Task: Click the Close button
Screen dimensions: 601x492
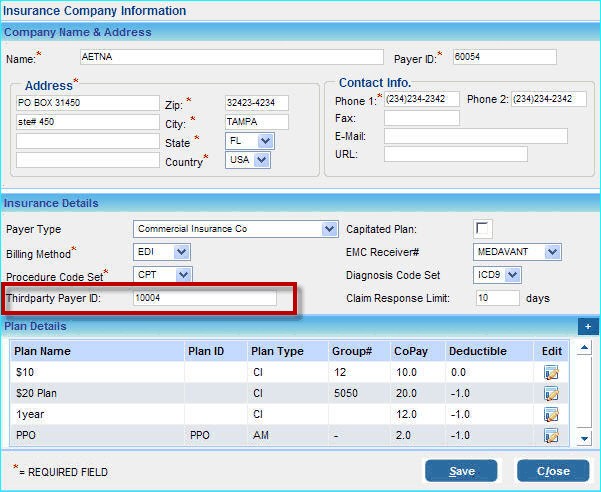Action: tap(552, 471)
